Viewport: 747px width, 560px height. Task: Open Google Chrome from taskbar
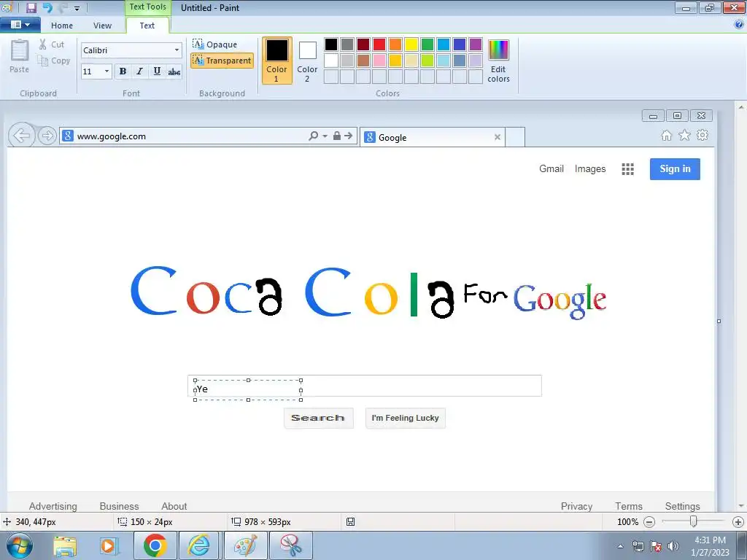pos(155,545)
